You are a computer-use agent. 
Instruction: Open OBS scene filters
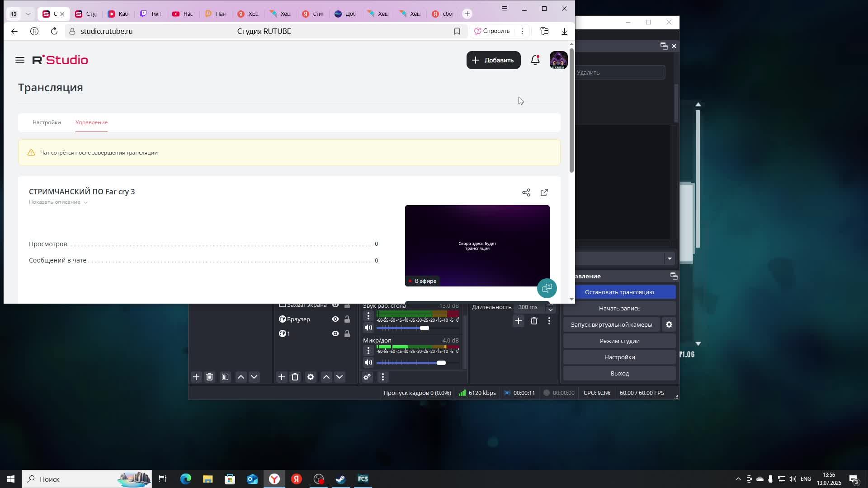point(225,377)
